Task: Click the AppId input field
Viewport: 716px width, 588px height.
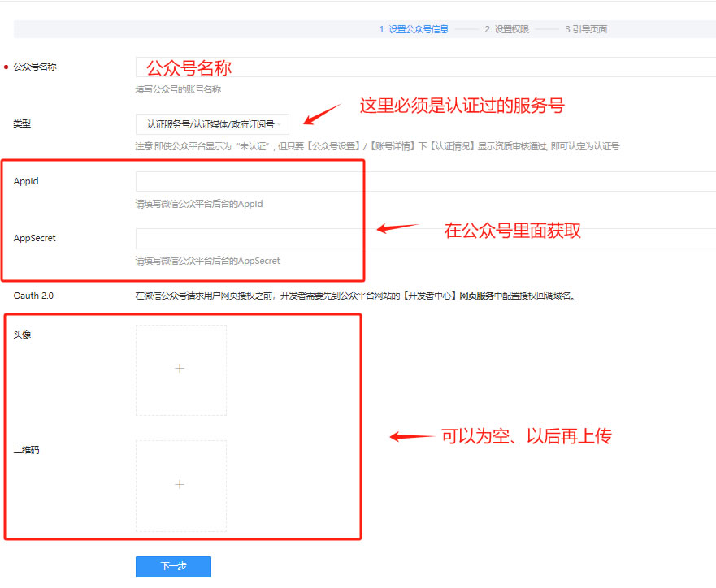Action: pos(426,182)
